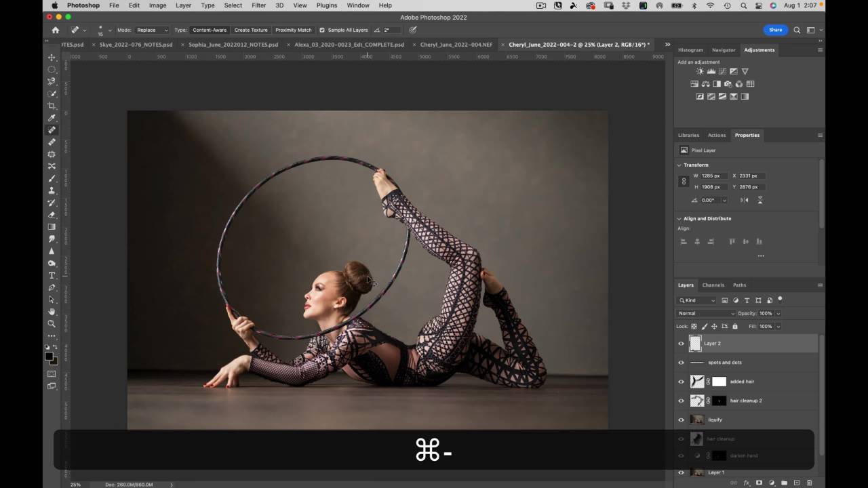868x488 pixels.
Task: Click the background color swatch
Action: [54, 361]
